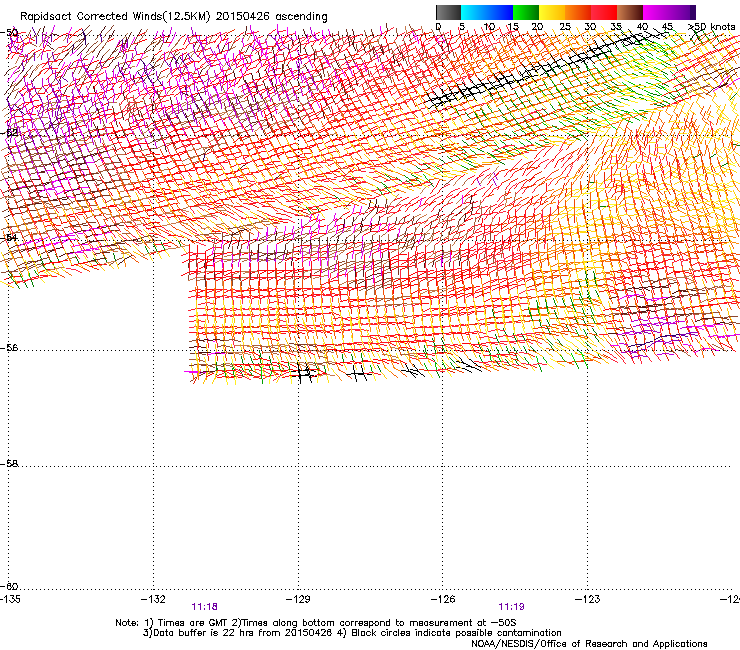This screenshot has height=650, width=740.
Task: Click the 'Times are GMT' note line
Action: coord(316,623)
